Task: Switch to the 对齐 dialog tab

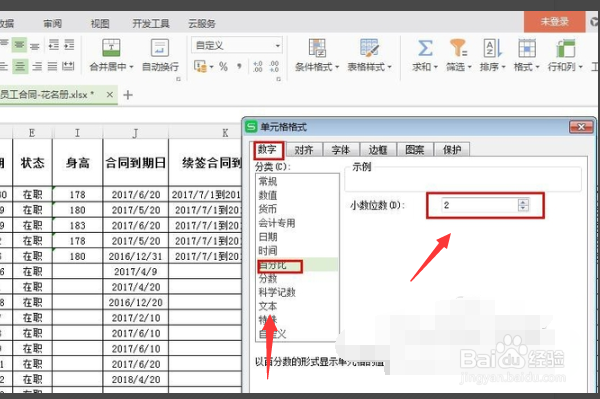Action: (304, 150)
